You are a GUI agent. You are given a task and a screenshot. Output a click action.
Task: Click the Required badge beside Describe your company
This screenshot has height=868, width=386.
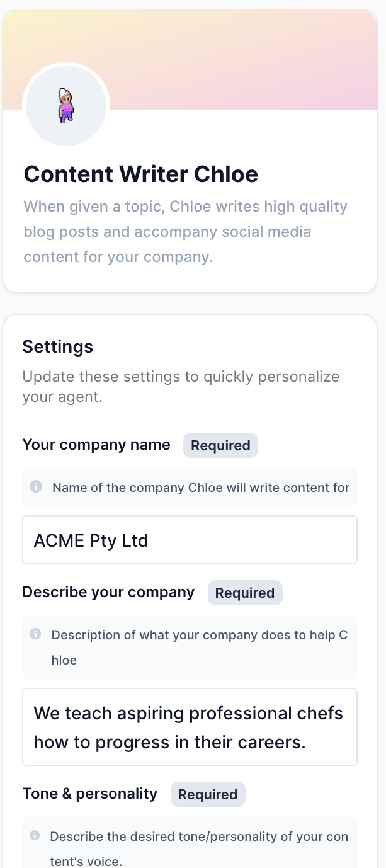(245, 593)
